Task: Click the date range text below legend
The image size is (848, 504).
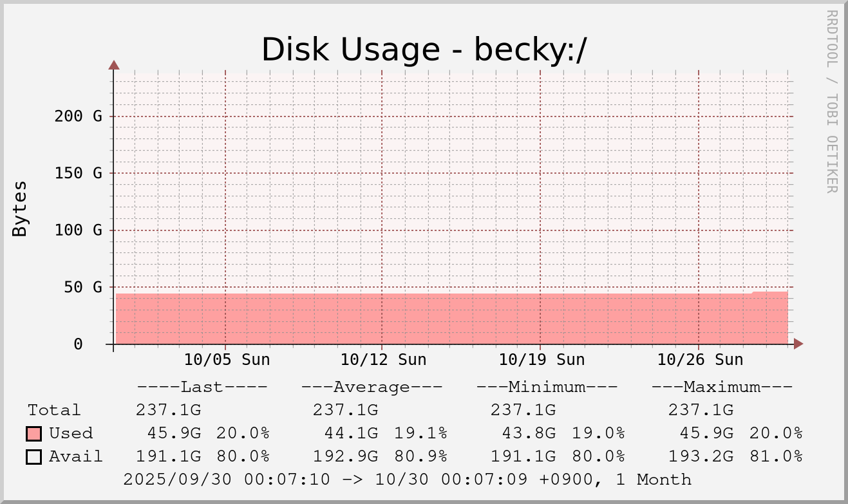Action: pyautogui.click(x=407, y=480)
